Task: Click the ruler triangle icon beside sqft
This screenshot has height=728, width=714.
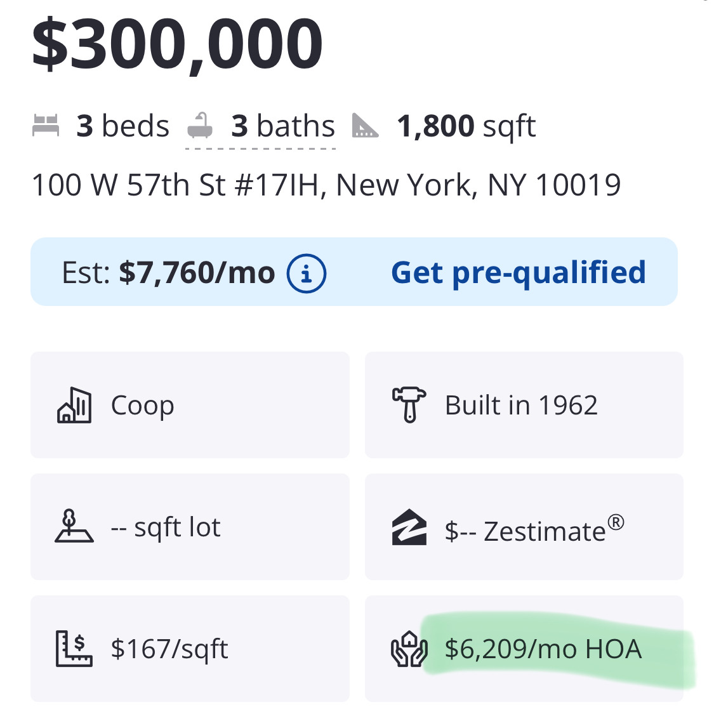Action: pyautogui.click(x=365, y=126)
